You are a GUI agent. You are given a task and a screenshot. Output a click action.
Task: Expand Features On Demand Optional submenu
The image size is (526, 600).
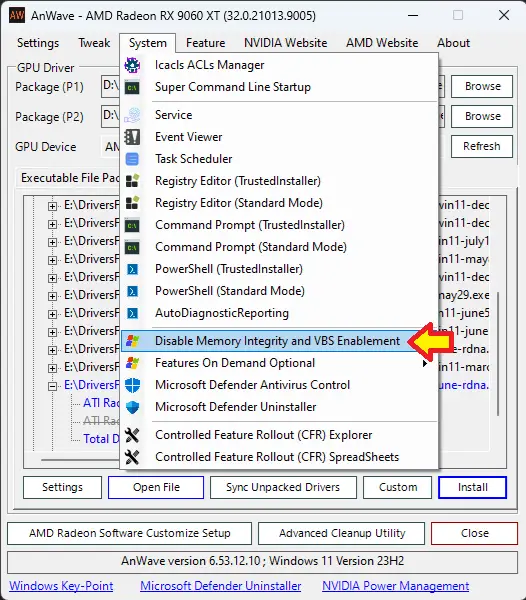[x=279, y=363]
